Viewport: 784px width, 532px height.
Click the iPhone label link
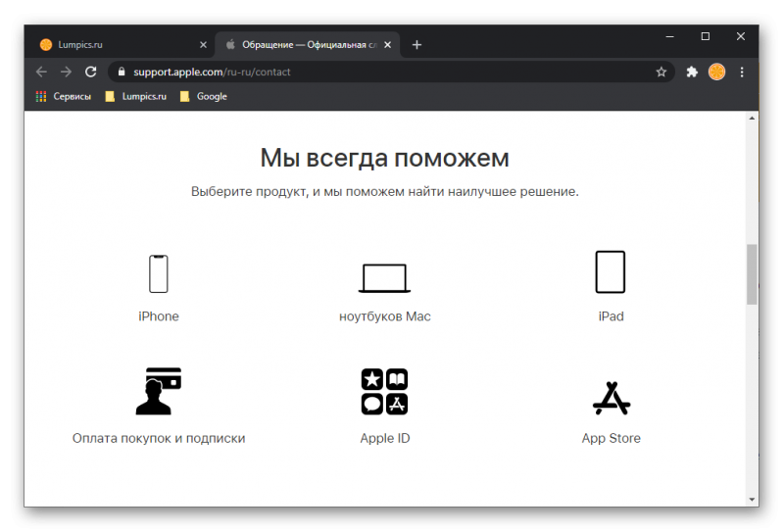click(x=159, y=316)
